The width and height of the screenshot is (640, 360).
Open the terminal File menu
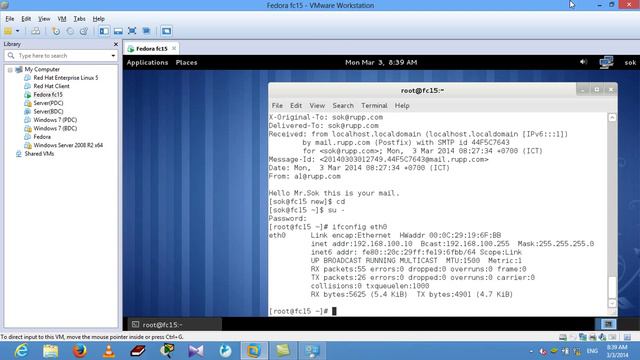click(277, 106)
